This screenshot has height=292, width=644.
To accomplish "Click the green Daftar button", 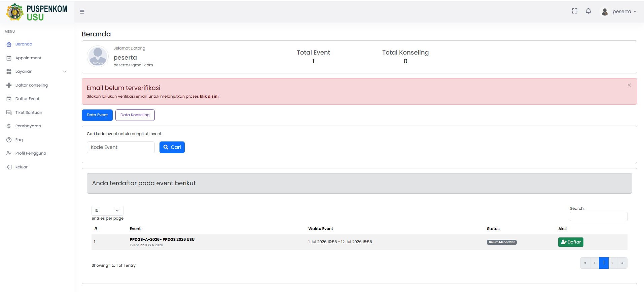I will click(x=571, y=242).
